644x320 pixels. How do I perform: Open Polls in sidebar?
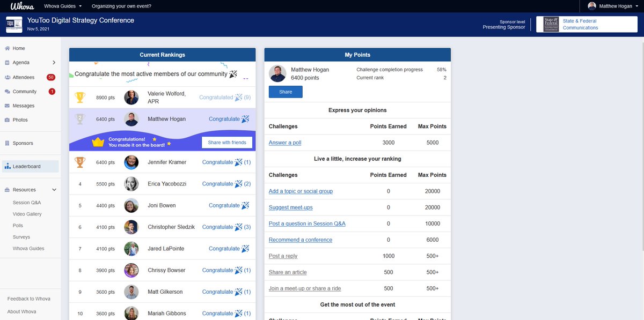(18, 226)
